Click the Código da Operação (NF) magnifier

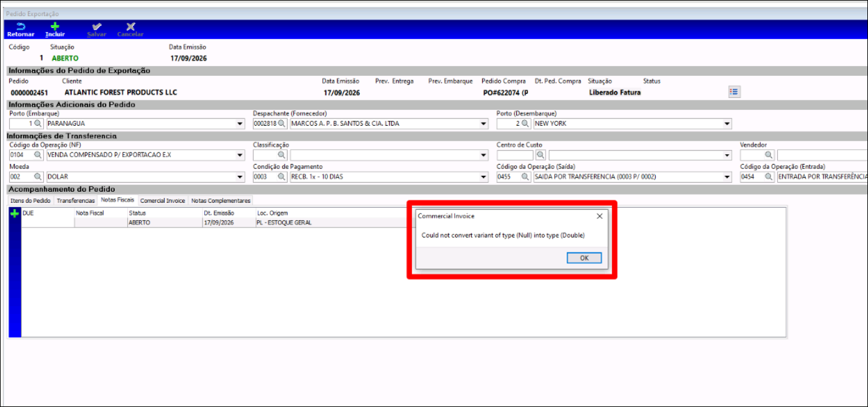(x=38, y=155)
